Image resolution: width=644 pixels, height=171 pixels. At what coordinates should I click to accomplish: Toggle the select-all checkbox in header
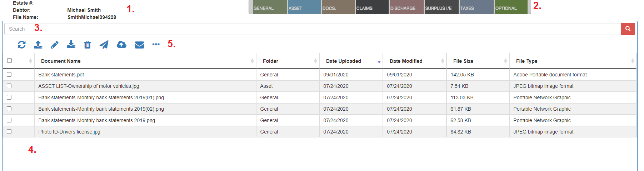tap(10, 61)
